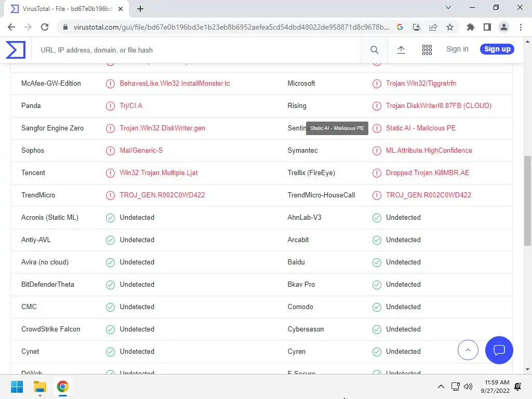The height and width of the screenshot is (399, 532).
Task: Click the CrowdStrike Falcon vendor name
Action: pyautogui.click(x=51, y=329)
